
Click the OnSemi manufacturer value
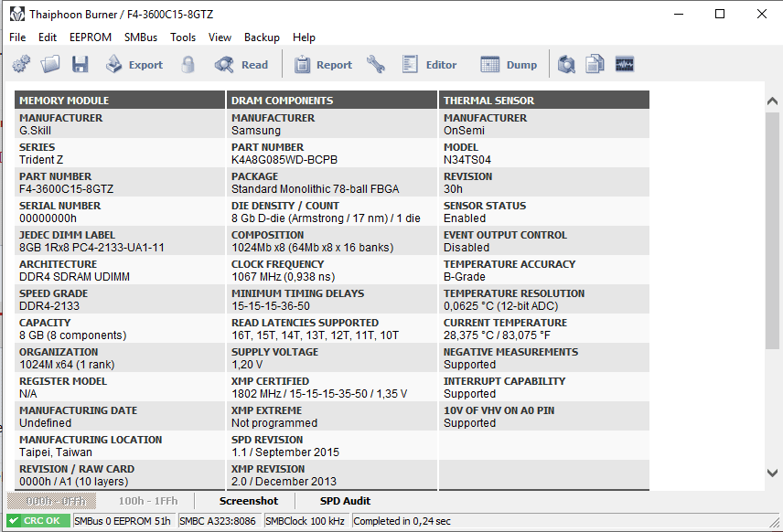(x=464, y=131)
